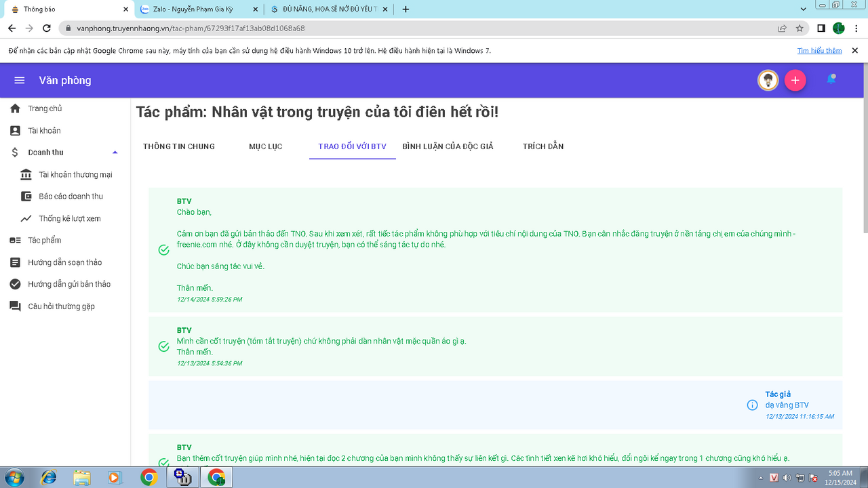This screenshot has height=488, width=868.
Task: Collapse the Doanh thu menu arrow
Action: click(115, 152)
